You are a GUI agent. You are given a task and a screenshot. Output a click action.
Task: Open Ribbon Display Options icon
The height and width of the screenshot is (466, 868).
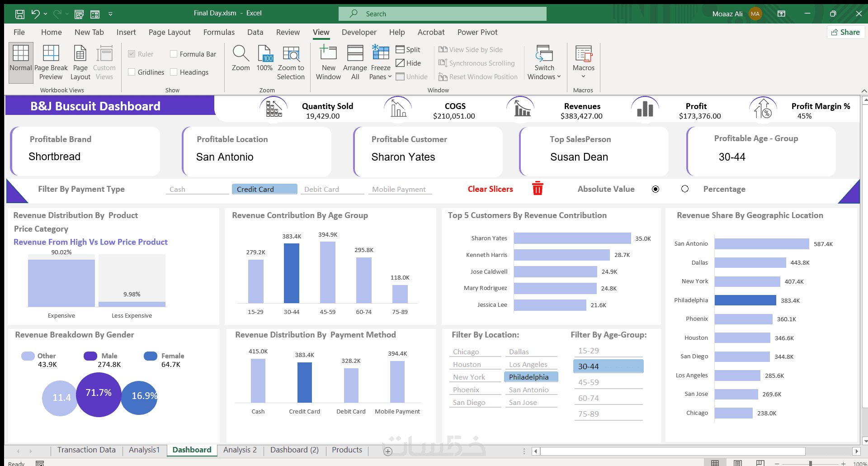781,14
